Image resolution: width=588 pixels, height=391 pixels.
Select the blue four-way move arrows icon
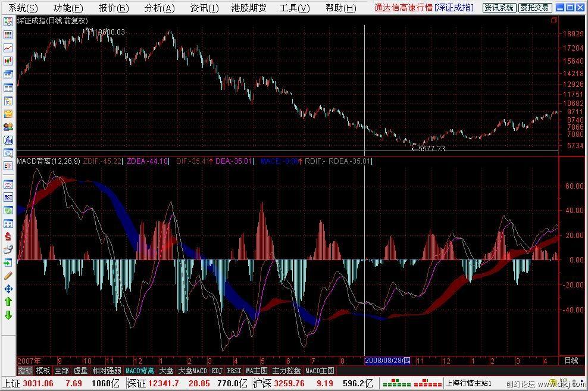coord(8,289)
